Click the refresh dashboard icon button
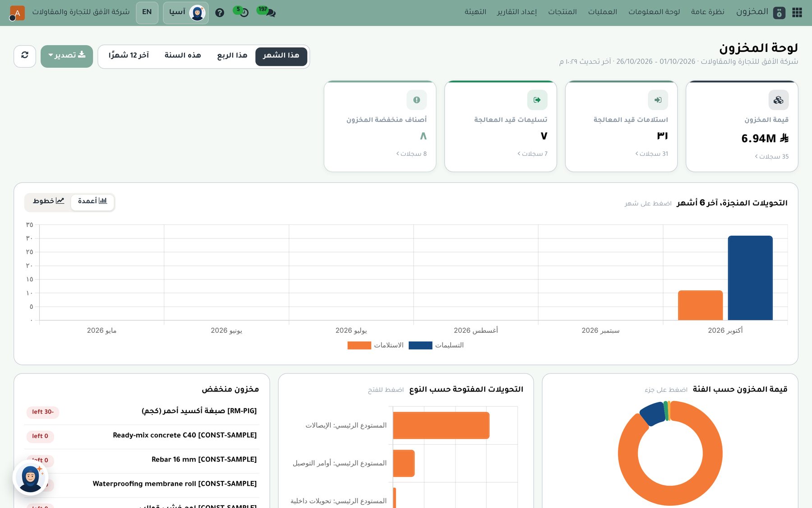The image size is (812, 508). tap(25, 56)
